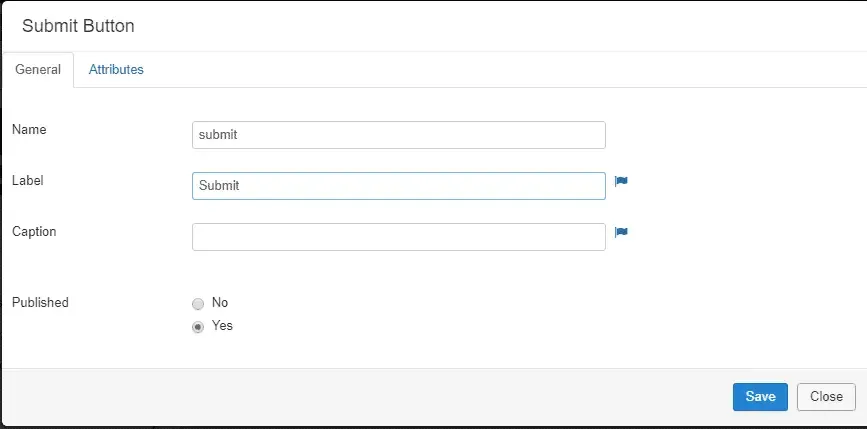Save the submit button settings

[760, 396]
